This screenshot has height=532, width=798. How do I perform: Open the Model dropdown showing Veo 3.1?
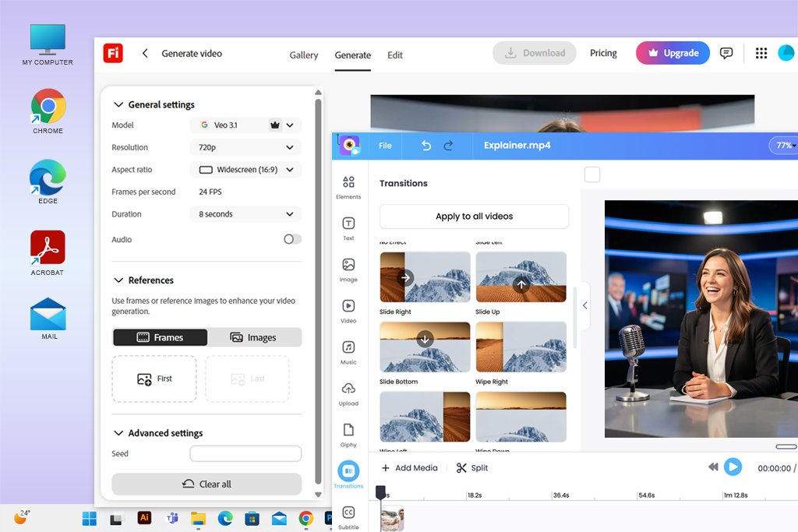[x=245, y=125]
